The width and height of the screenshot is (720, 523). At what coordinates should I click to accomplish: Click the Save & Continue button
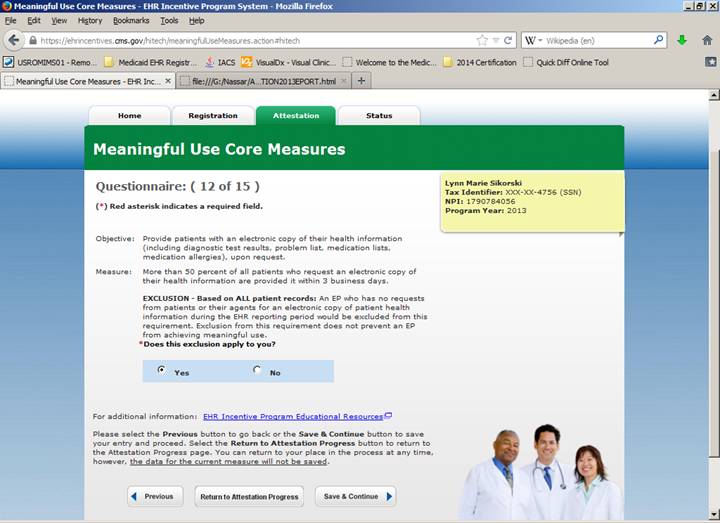[355, 496]
